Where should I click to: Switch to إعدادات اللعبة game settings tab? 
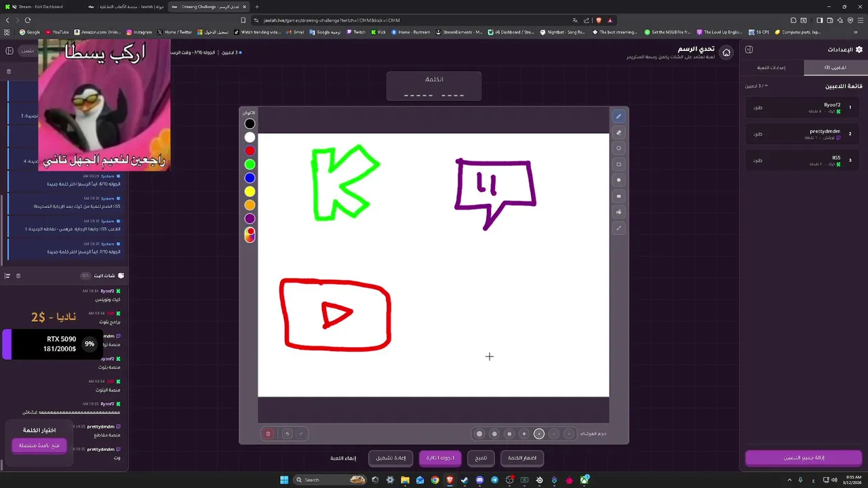772,68
